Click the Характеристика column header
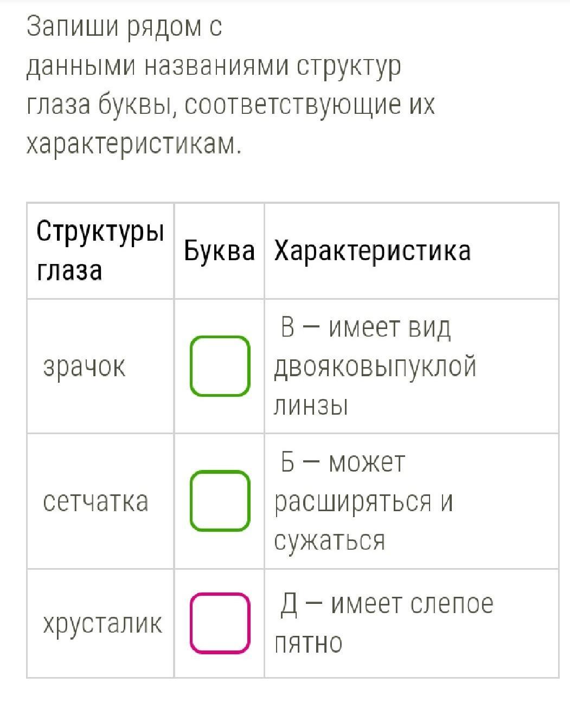 tap(372, 251)
